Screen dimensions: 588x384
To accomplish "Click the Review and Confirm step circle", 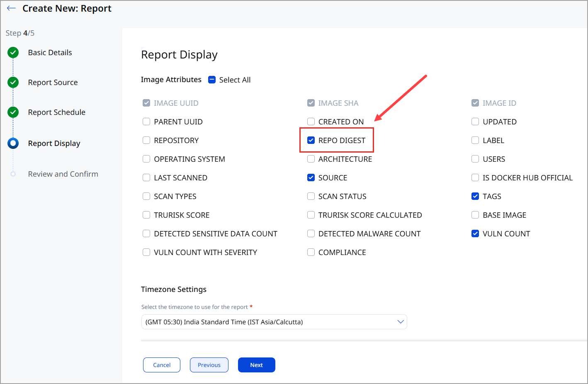I will click(13, 174).
